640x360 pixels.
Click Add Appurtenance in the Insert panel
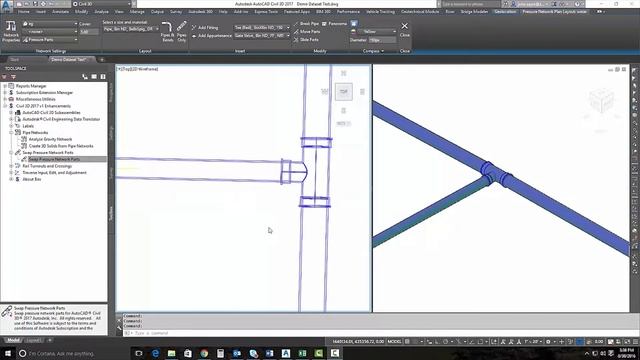click(x=211, y=36)
